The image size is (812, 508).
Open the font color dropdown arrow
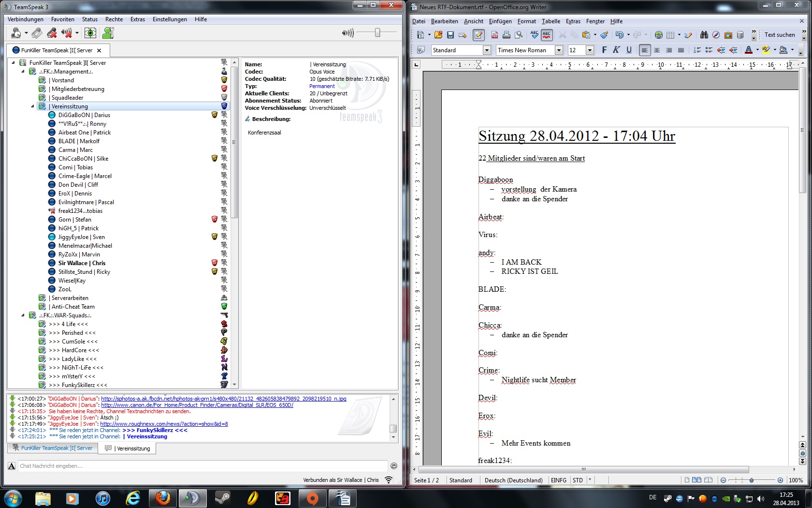pyautogui.click(x=757, y=50)
